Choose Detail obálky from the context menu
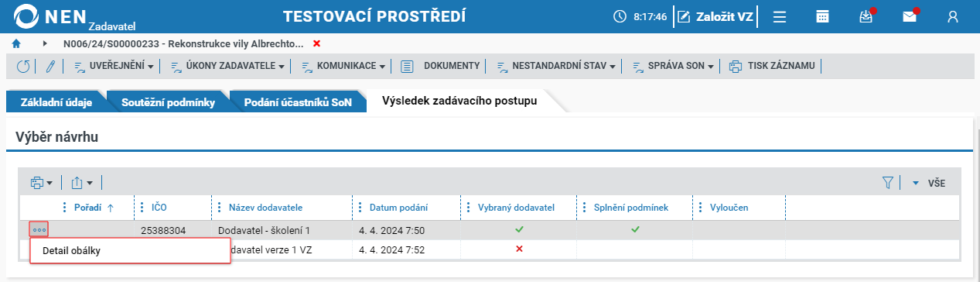This screenshot has width=980, height=282. click(130, 250)
